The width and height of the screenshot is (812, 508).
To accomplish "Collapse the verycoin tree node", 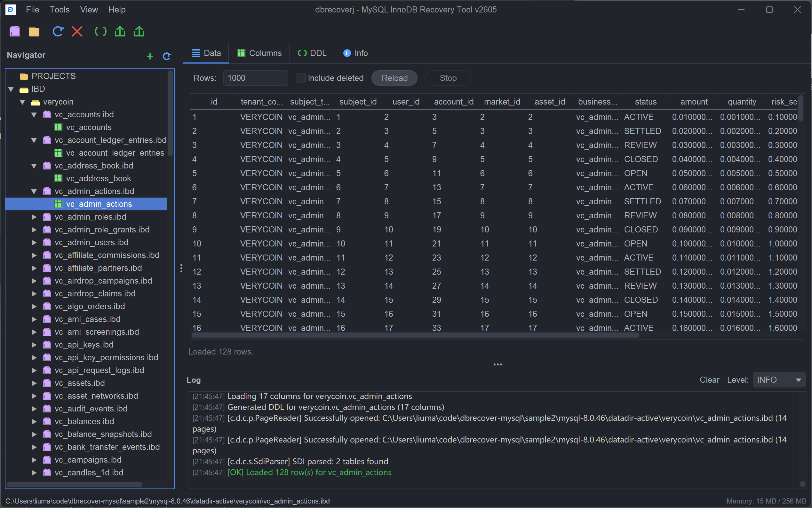I will 22,102.
